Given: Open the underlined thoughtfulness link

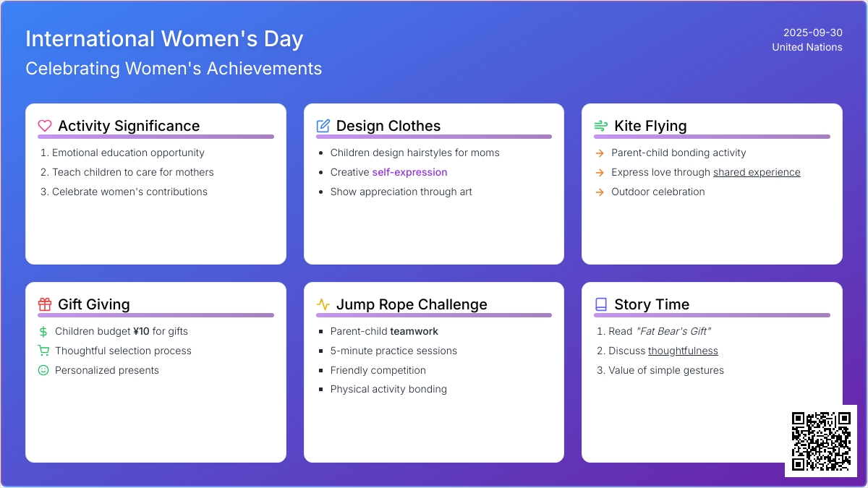Looking at the screenshot, I should point(683,351).
